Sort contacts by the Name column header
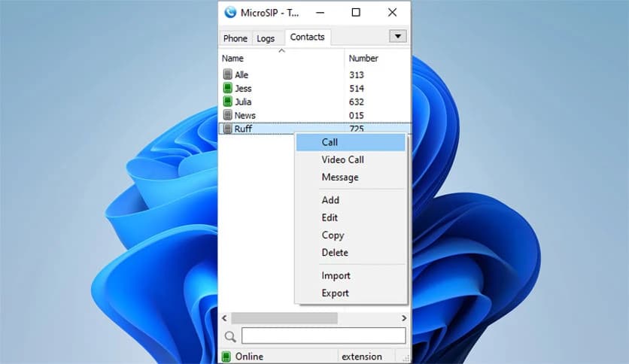Viewport: 629px width, 364px height. [281, 58]
